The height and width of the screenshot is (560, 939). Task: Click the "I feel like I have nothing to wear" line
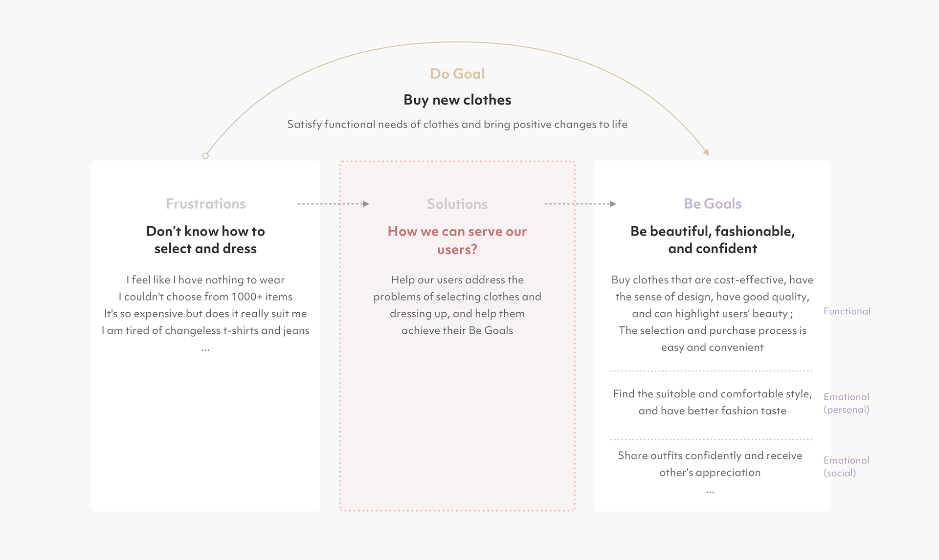205,280
